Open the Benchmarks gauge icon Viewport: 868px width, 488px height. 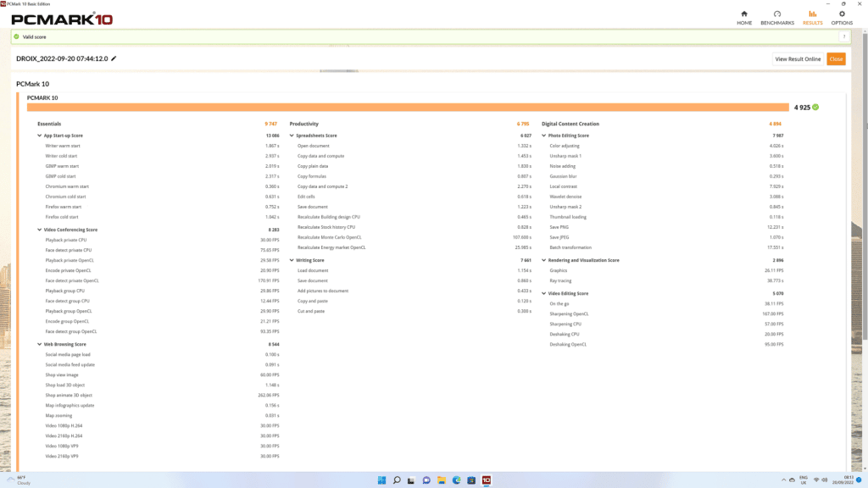click(777, 18)
